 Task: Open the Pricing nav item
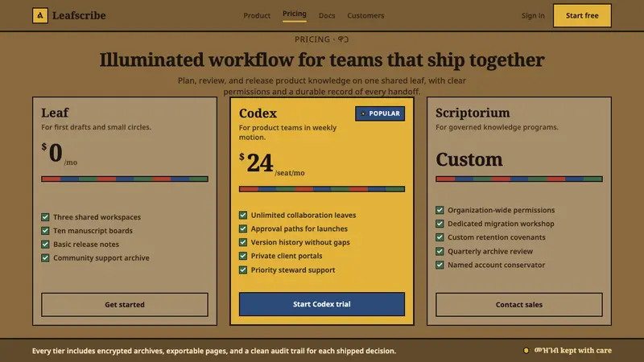click(295, 14)
